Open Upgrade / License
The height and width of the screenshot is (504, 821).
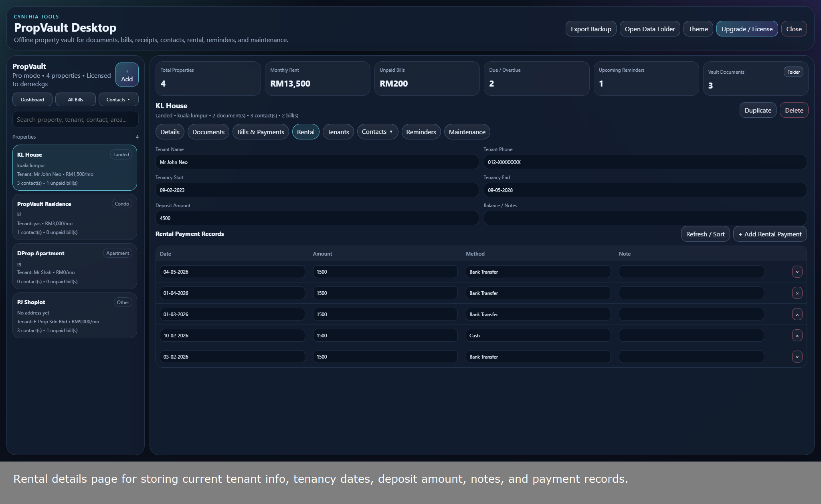747,29
